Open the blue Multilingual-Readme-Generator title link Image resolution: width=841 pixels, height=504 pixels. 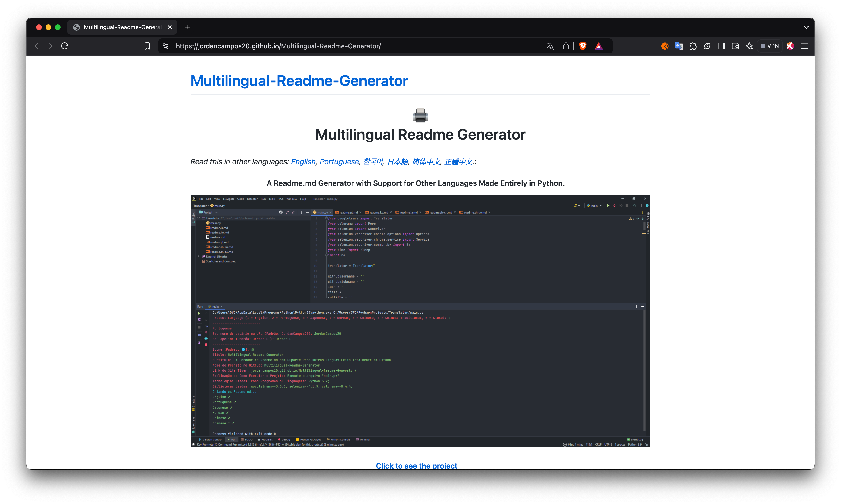(299, 81)
